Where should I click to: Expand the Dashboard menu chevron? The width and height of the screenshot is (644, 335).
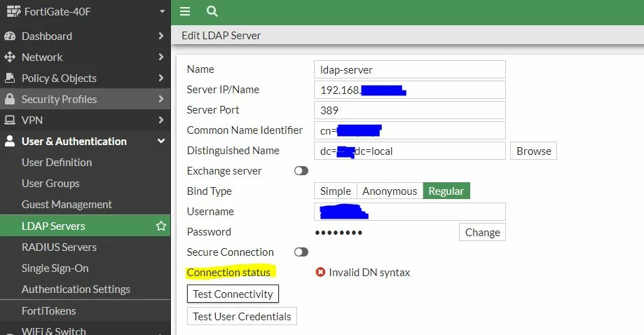click(161, 36)
